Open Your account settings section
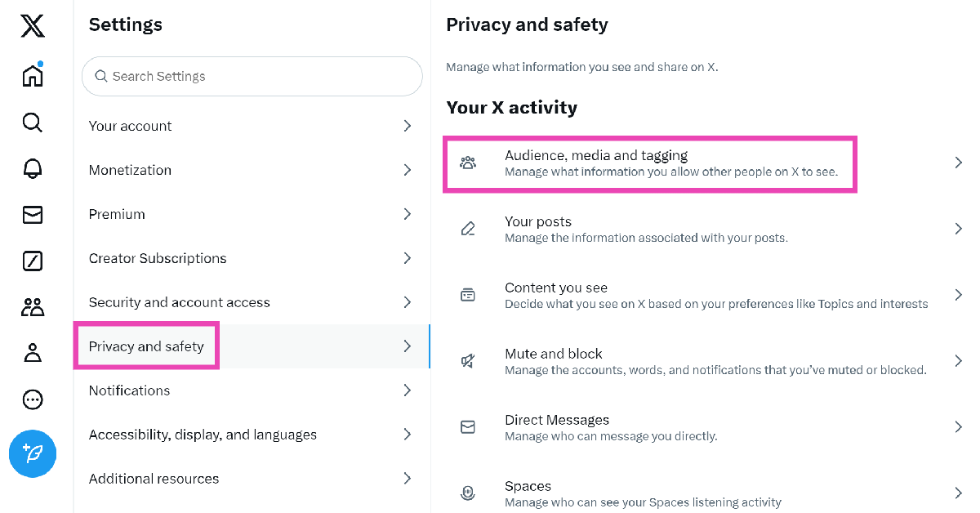 click(x=131, y=126)
